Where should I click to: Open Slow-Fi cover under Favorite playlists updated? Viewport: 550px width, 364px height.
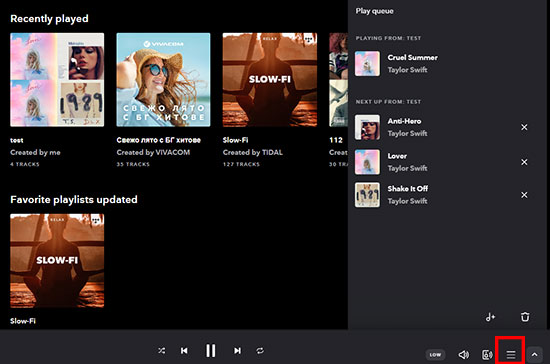(x=57, y=261)
